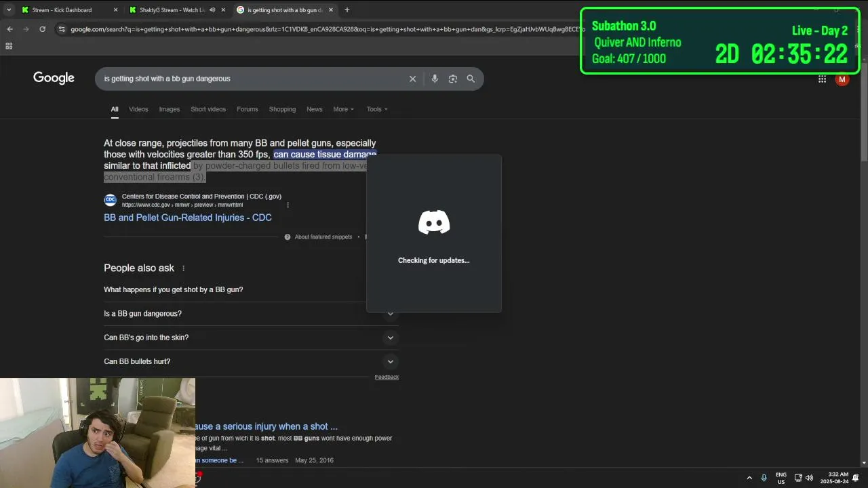Select the Google search results tab

click(x=285, y=10)
